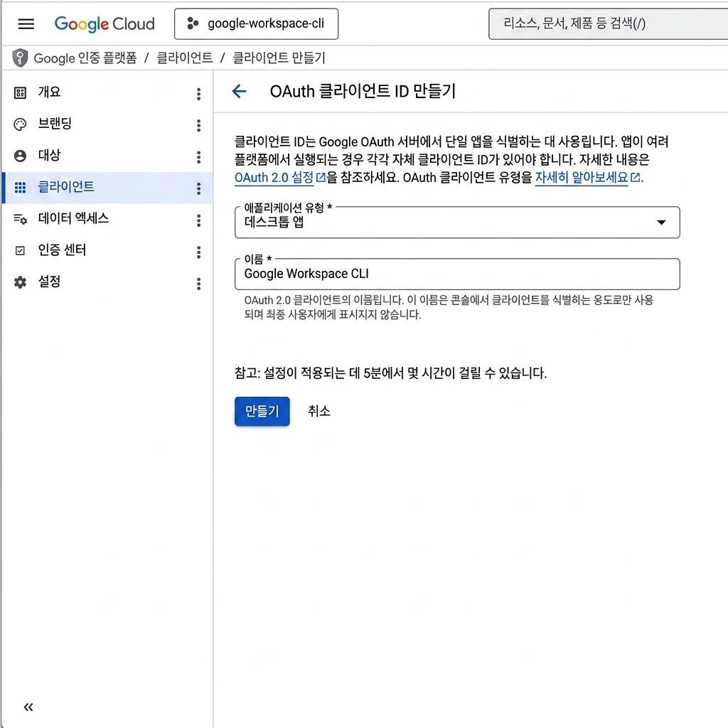
Task: Select the OAuth 클라이언트 ID 만들기 heading
Action: (x=363, y=91)
